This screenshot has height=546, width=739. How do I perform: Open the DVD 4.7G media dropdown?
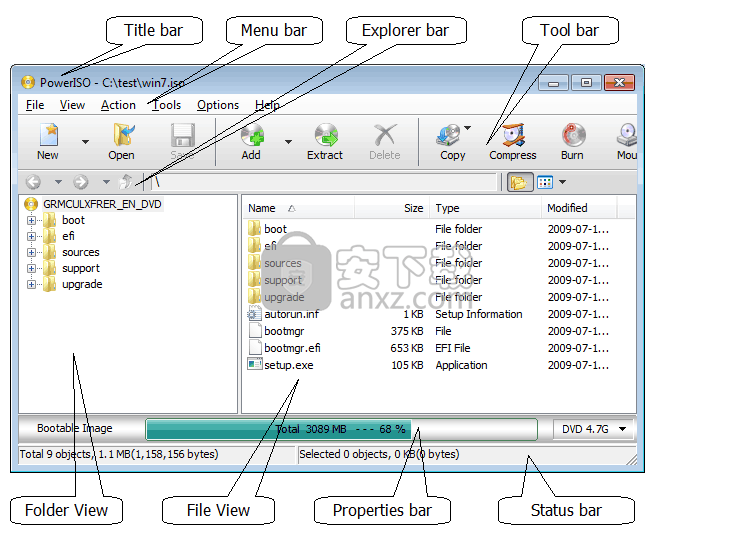(594, 429)
